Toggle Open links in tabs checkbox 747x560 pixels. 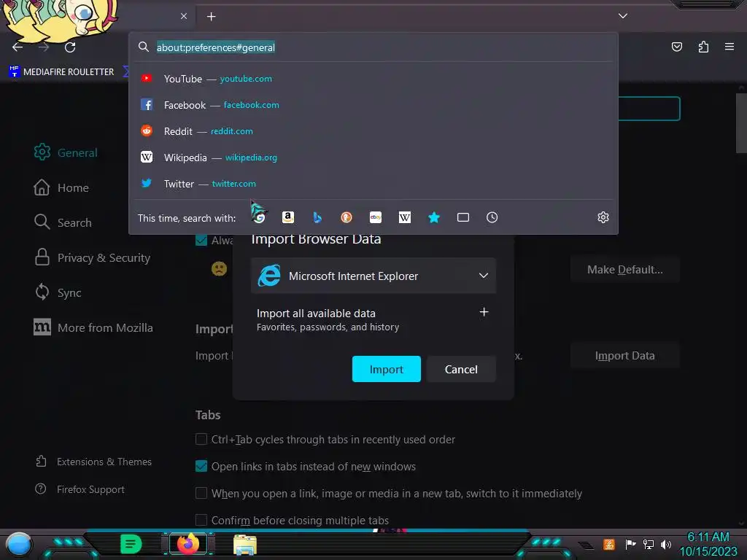(201, 466)
